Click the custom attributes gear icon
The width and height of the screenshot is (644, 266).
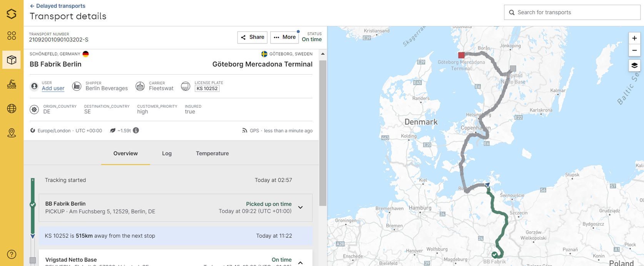pyautogui.click(x=34, y=110)
